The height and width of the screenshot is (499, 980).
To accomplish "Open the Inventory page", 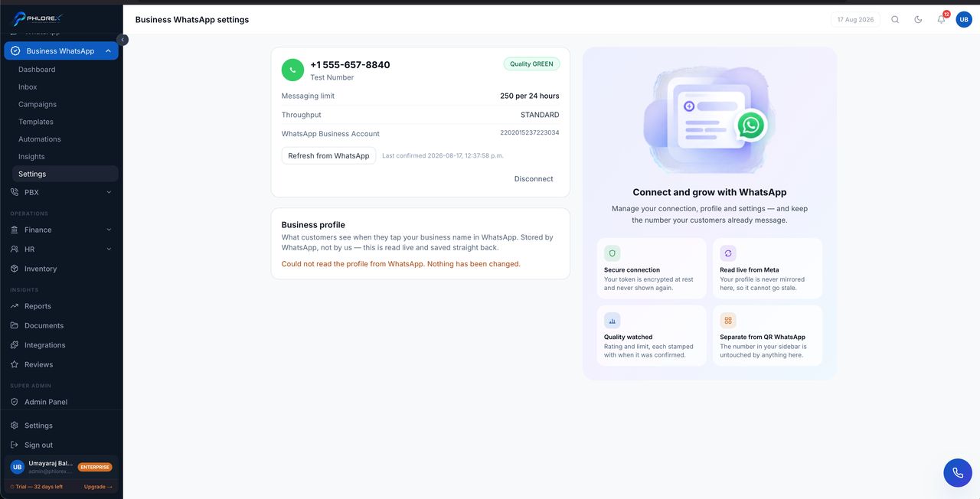I will pyautogui.click(x=41, y=269).
